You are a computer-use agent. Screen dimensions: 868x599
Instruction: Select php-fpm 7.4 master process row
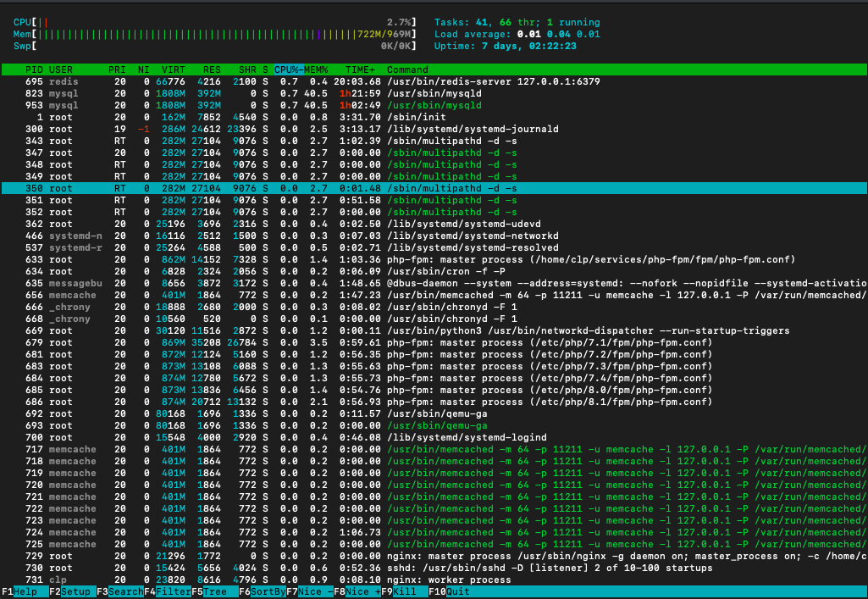[x=434, y=378]
